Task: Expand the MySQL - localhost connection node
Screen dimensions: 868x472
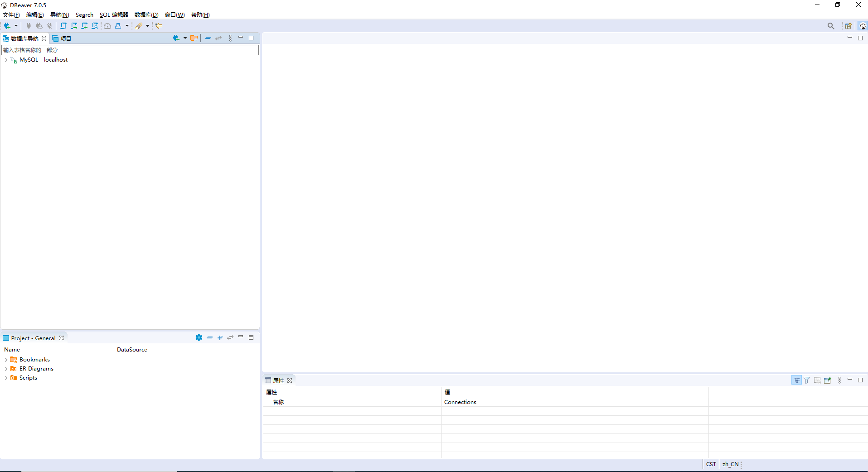Action: [x=6, y=60]
